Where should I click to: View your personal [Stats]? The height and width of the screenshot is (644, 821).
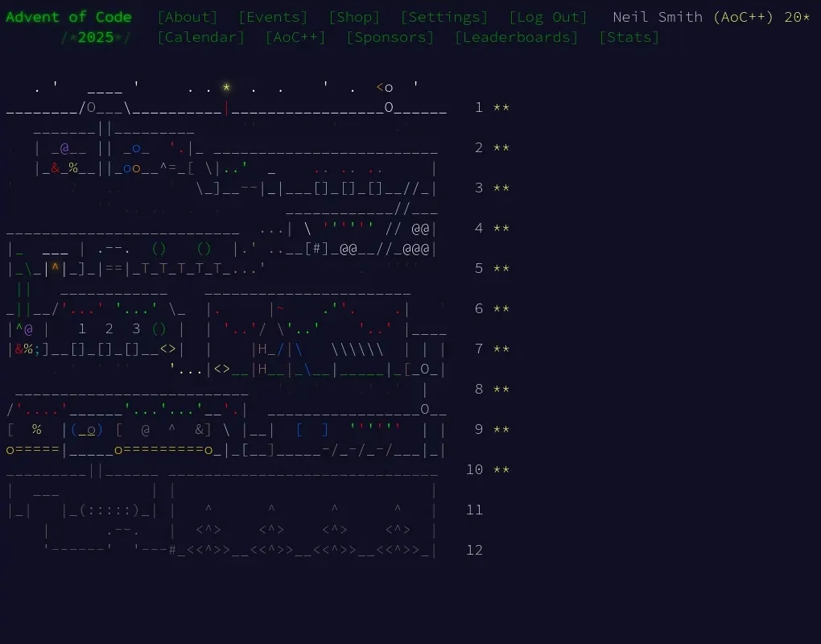629,37
